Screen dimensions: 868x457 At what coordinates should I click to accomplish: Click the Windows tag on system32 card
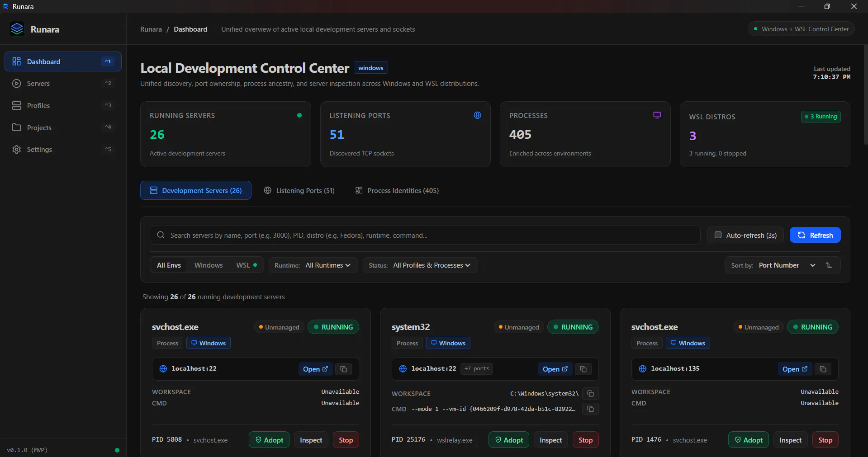coord(448,343)
